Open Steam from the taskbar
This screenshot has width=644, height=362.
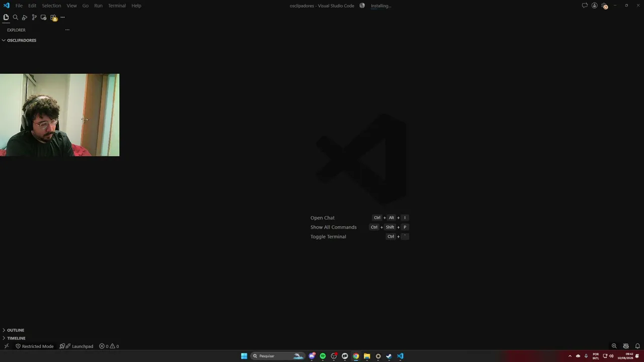point(389,356)
